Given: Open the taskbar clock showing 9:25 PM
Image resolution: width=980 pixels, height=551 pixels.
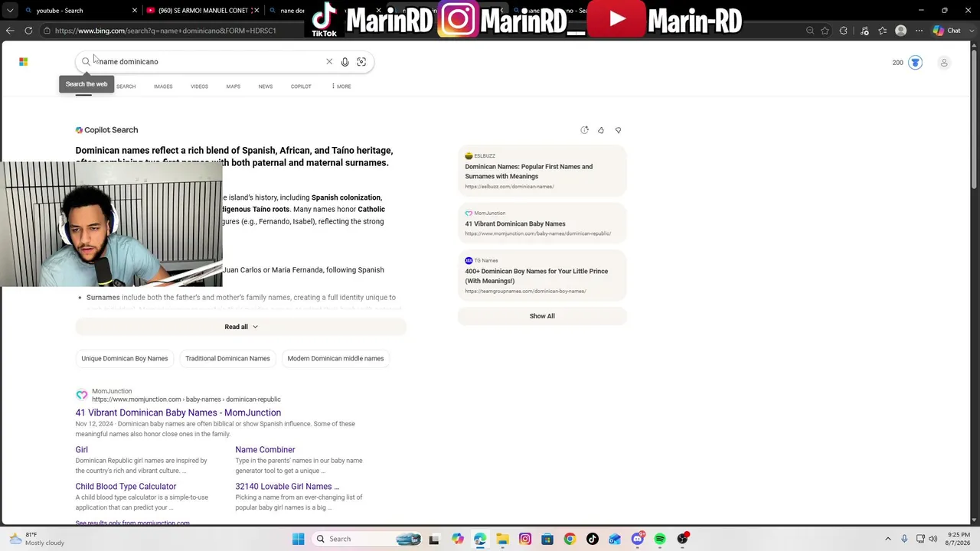Looking at the screenshot, I should [x=959, y=539].
